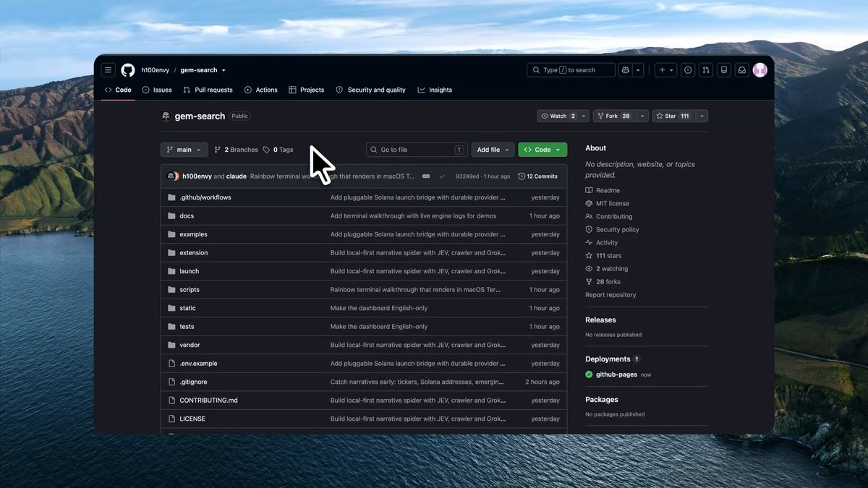Open the plus Create new dropdown
The width and height of the screenshot is (868, 488).
click(666, 70)
